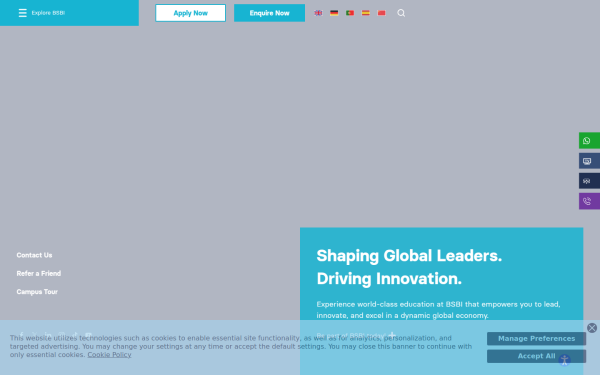Close the cookie banner with the X icon
This screenshot has width=600, height=375.
[592, 328]
